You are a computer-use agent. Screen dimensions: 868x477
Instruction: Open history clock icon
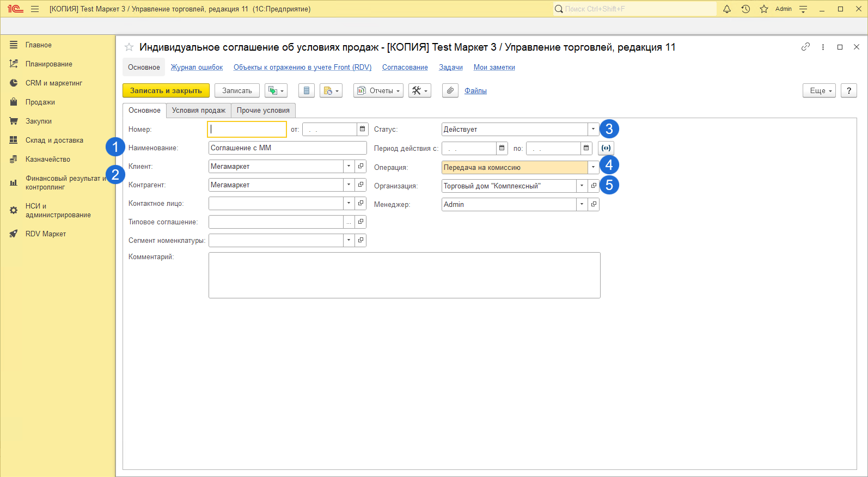(x=745, y=9)
